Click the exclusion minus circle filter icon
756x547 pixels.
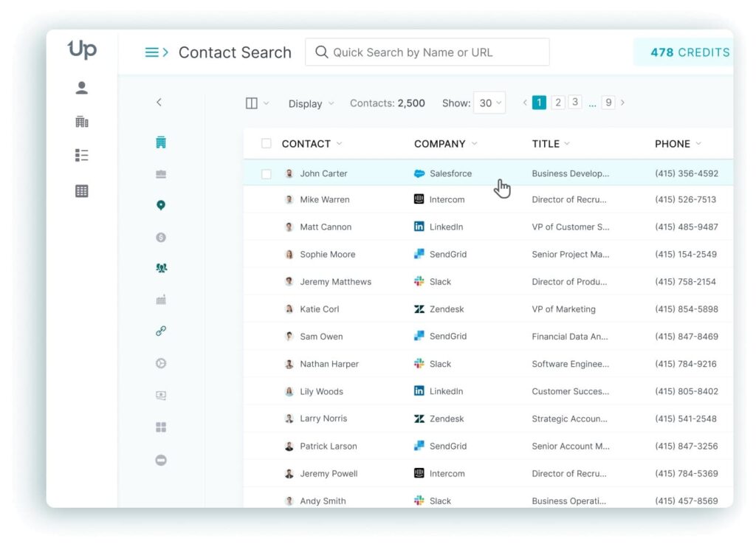point(161,460)
